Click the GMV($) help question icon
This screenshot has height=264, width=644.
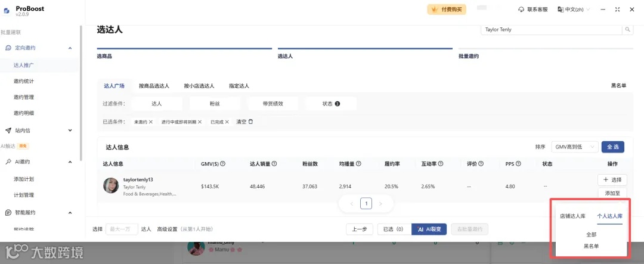(223, 163)
